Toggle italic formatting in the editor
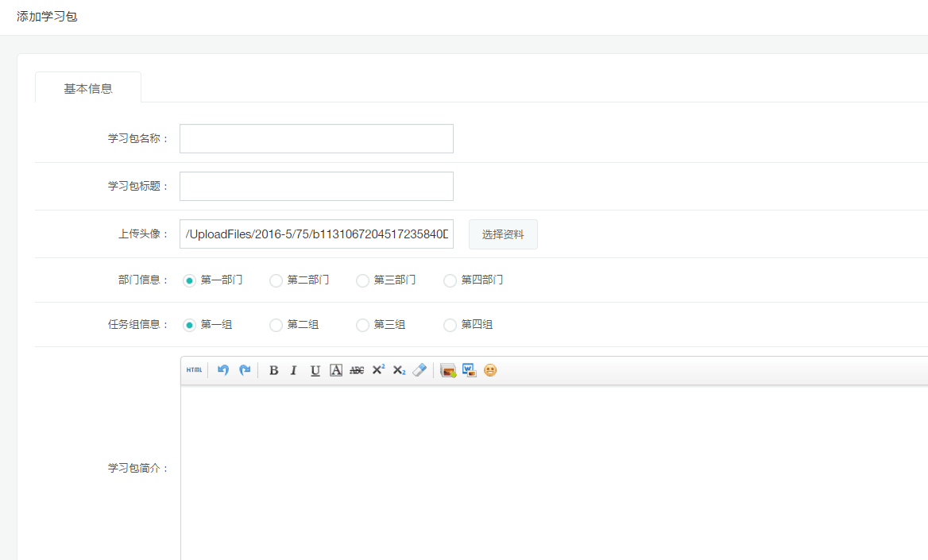This screenshot has width=928, height=560. coord(293,370)
